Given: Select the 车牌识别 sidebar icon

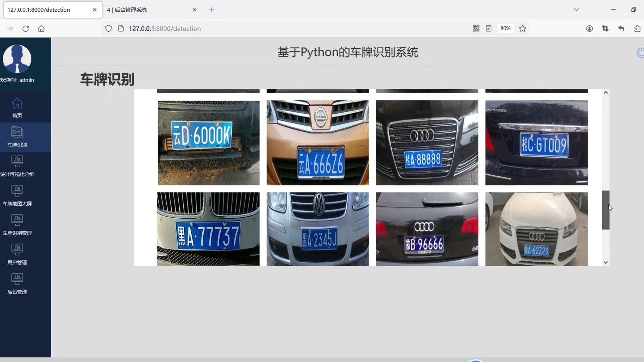Looking at the screenshot, I should [17, 132].
